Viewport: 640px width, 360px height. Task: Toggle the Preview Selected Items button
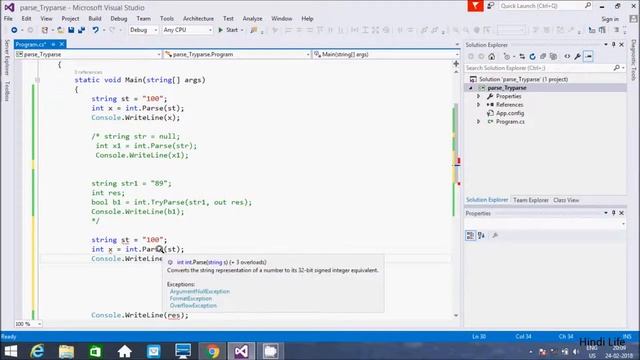588,56
